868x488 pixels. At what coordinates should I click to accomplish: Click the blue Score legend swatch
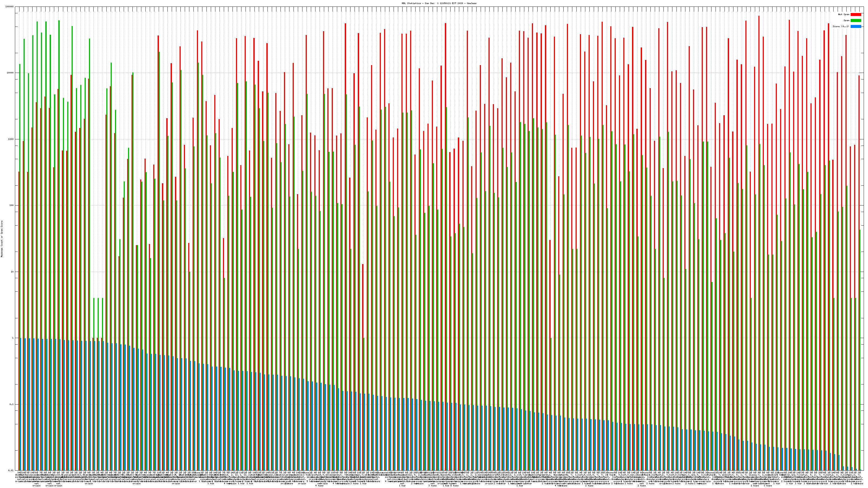856,26
